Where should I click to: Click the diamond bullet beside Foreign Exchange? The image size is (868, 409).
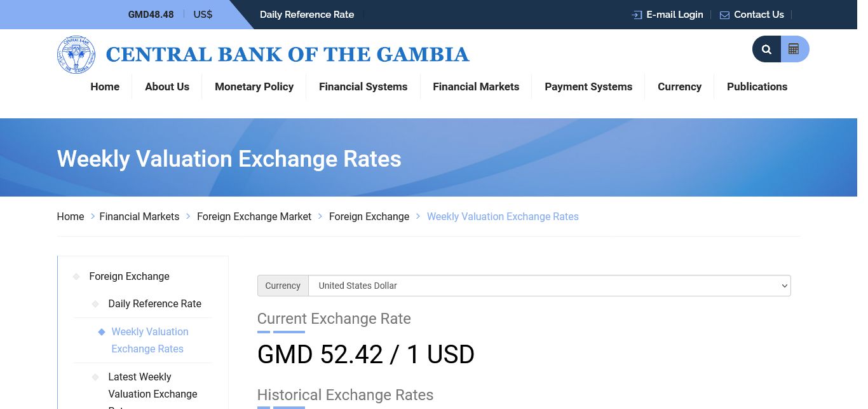point(76,277)
